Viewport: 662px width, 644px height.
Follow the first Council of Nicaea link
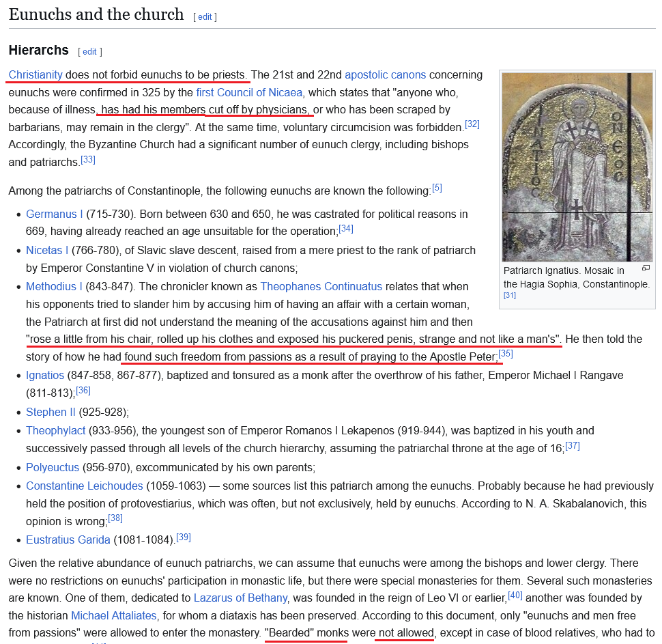[x=249, y=93]
